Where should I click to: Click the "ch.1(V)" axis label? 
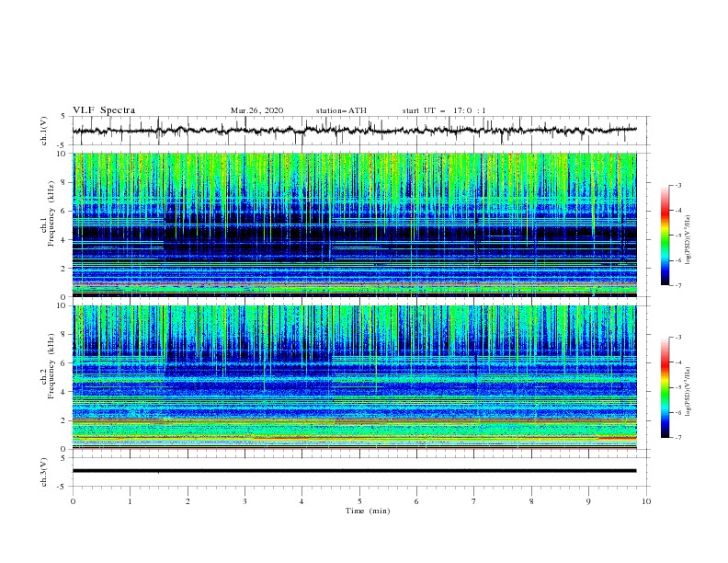click(x=44, y=131)
